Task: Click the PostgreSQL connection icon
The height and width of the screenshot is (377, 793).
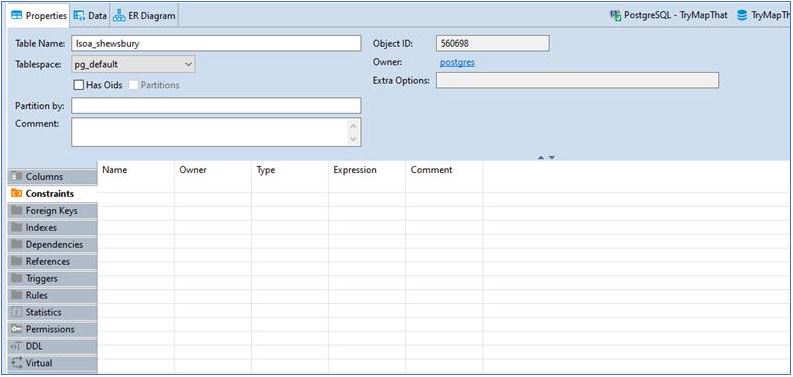Action: click(x=616, y=16)
